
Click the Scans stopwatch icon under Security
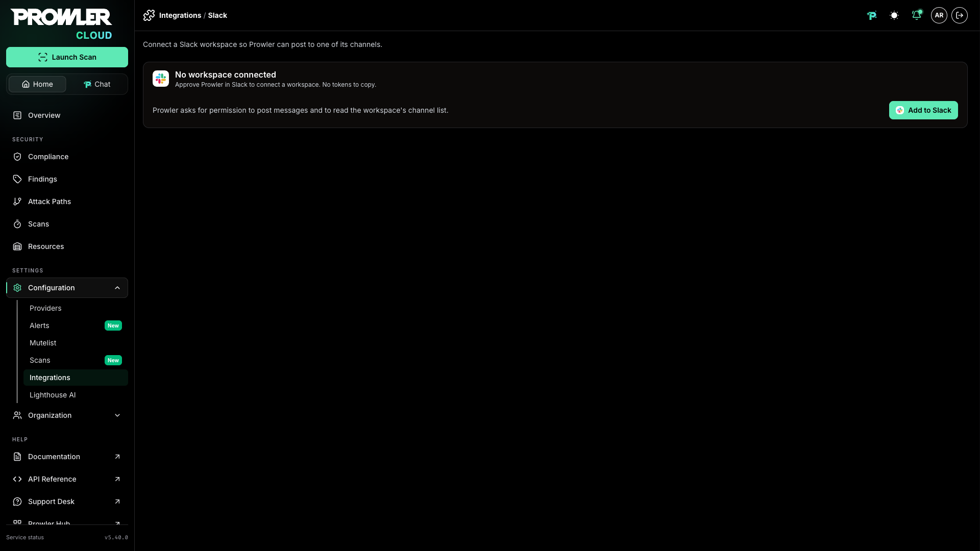[17, 224]
